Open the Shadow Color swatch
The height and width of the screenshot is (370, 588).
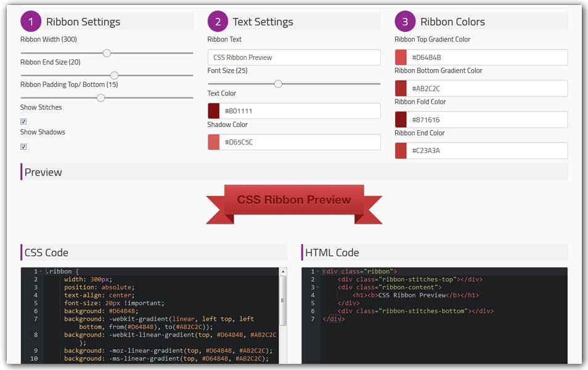pyautogui.click(x=215, y=142)
